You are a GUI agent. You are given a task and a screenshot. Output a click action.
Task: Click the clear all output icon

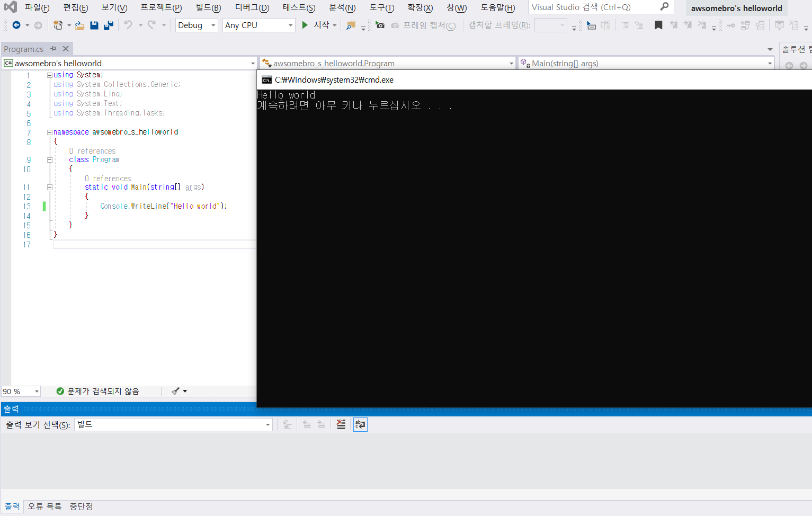click(341, 424)
